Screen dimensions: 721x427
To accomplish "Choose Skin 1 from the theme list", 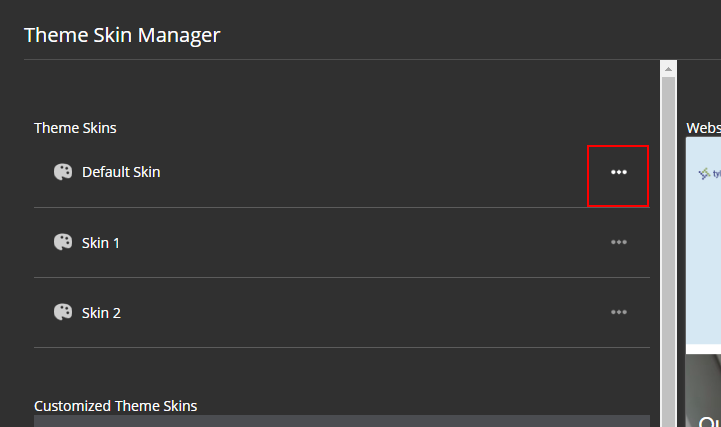I will pos(101,242).
